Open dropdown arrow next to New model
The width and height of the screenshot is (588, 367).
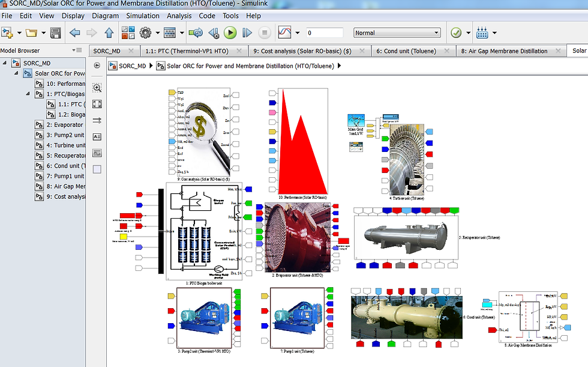(19, 33)
